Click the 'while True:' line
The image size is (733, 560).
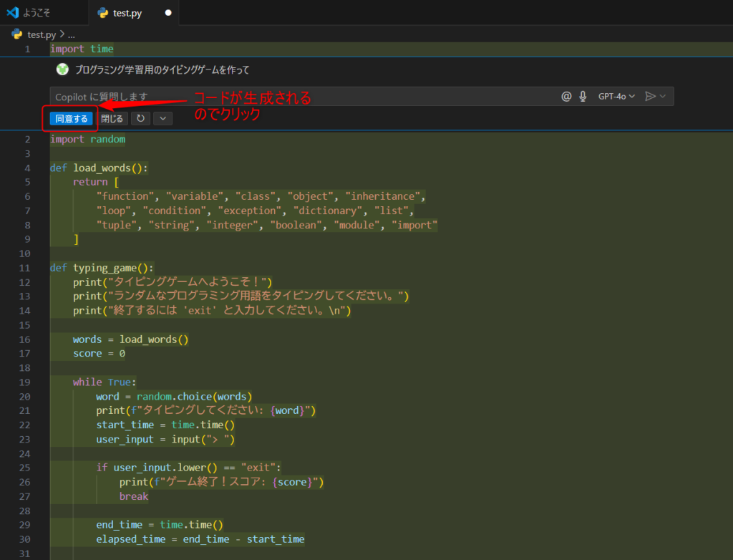click(105, 382)
